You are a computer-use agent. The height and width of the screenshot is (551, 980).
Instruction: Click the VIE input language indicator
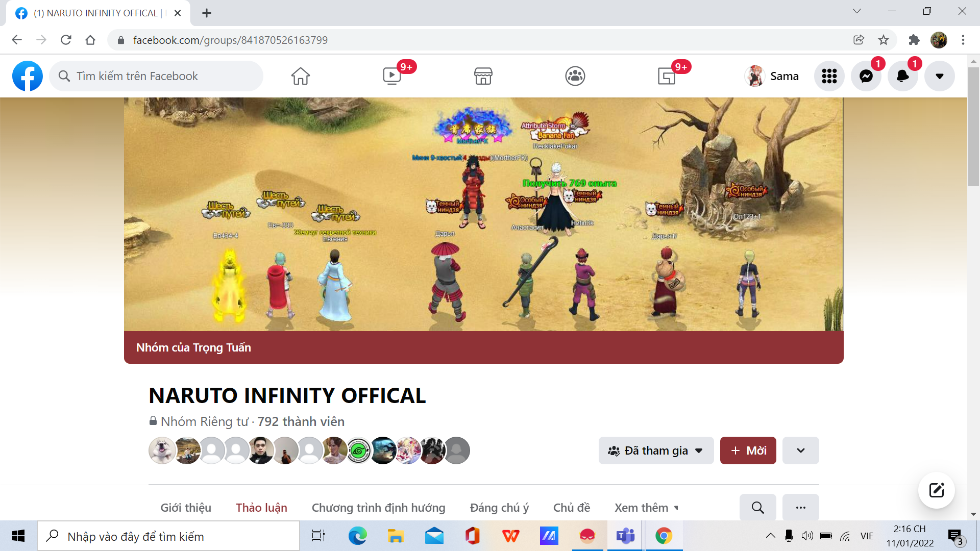(867, 536)
